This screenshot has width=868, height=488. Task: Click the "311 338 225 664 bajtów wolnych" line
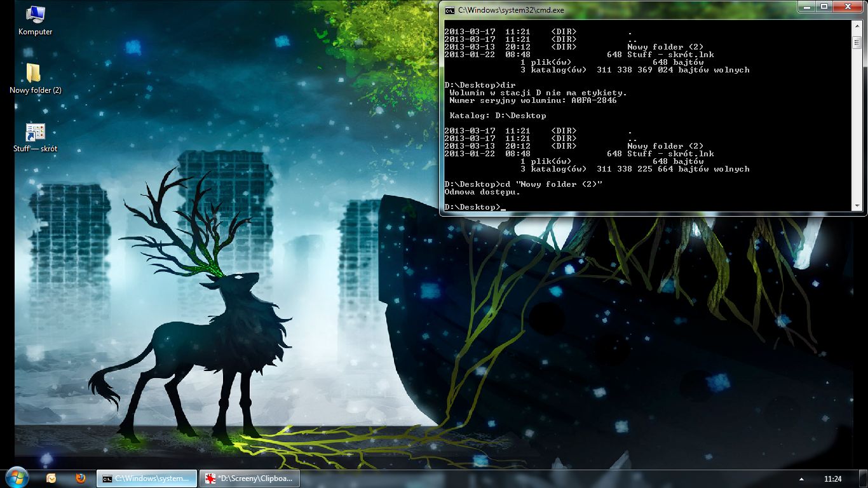click(x=673, y=169)
